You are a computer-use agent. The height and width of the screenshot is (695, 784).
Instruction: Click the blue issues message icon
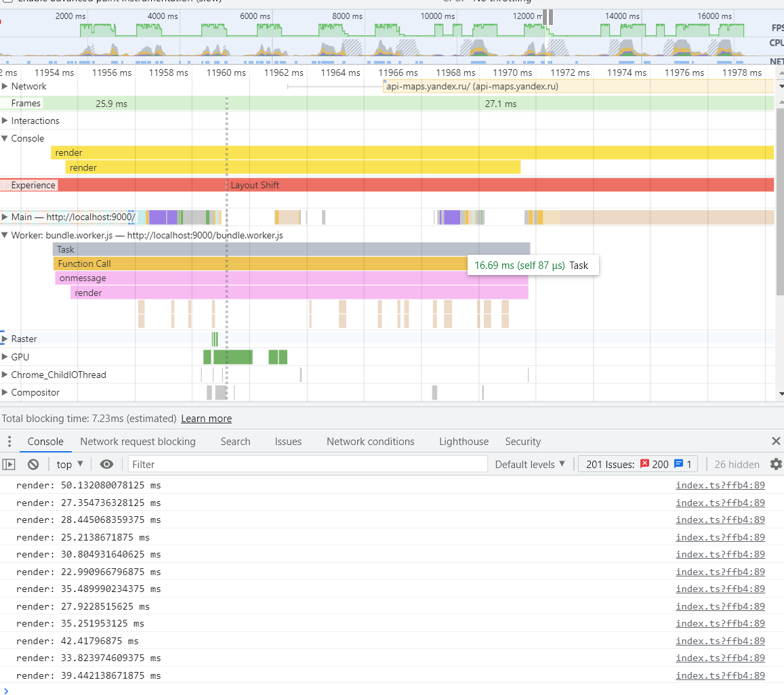[678, 464]
